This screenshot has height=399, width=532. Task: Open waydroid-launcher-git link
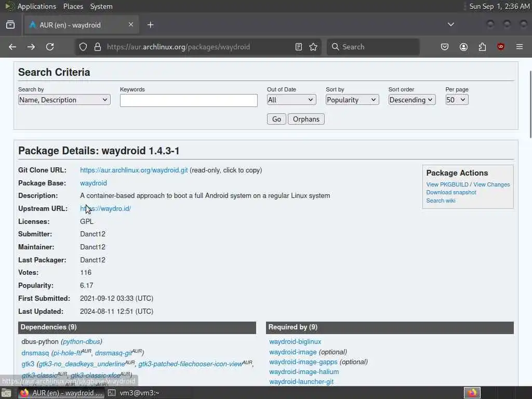301,382
